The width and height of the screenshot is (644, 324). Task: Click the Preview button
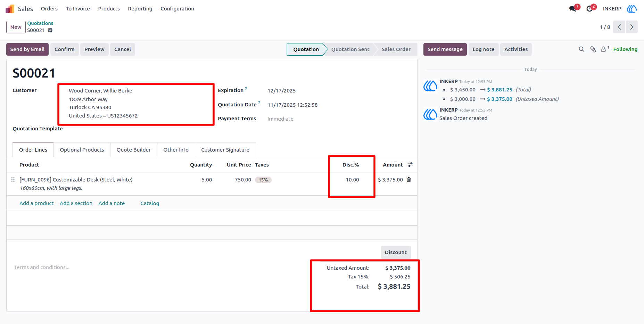[94, 49]
